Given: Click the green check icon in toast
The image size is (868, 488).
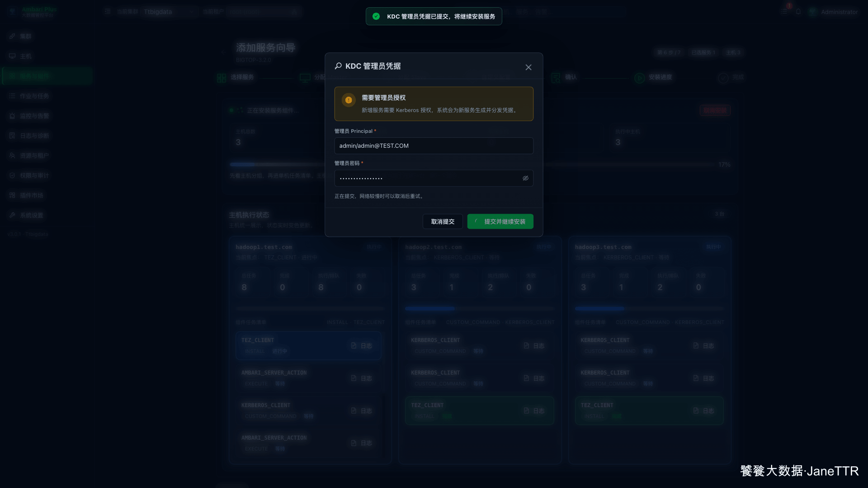Looking at the screenshot, I should [376, 16].
